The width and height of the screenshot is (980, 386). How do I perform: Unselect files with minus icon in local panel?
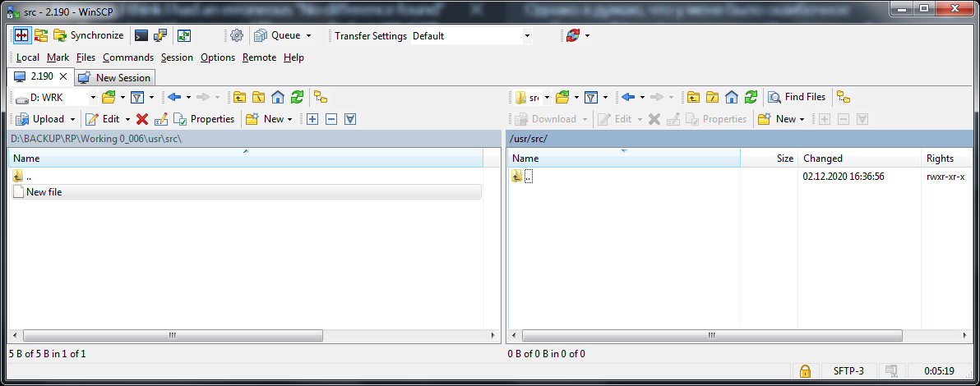pos(331,119)
